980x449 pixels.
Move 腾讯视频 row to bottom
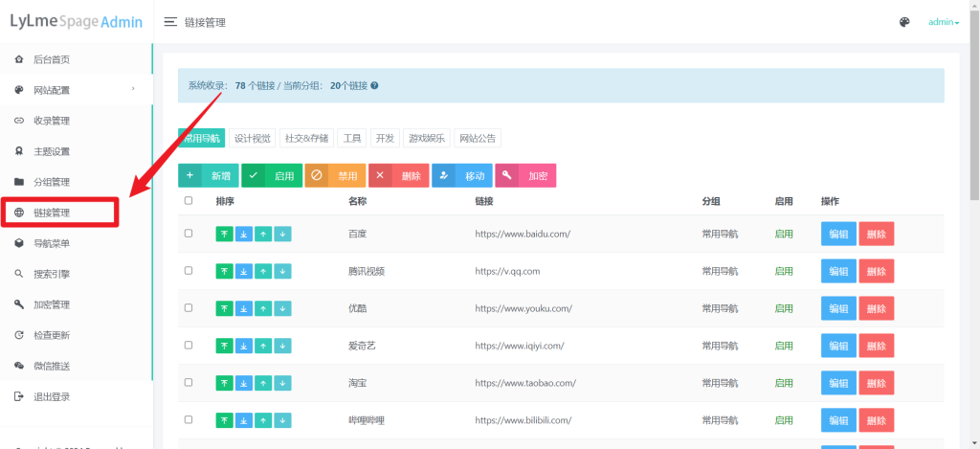point(244,271)
